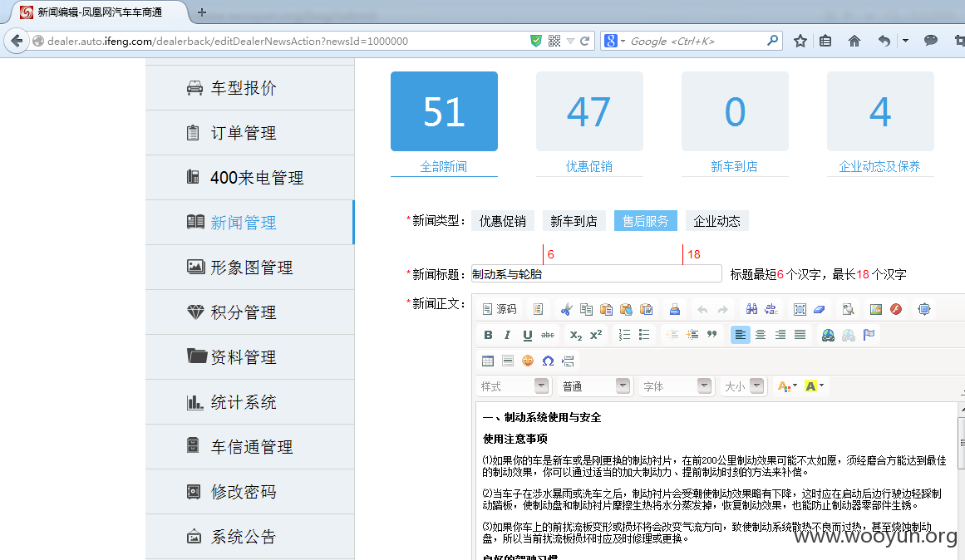Open the smiley emoticon picker
The width and height of the screenshot is (965, 560).
tap(528, 361)
